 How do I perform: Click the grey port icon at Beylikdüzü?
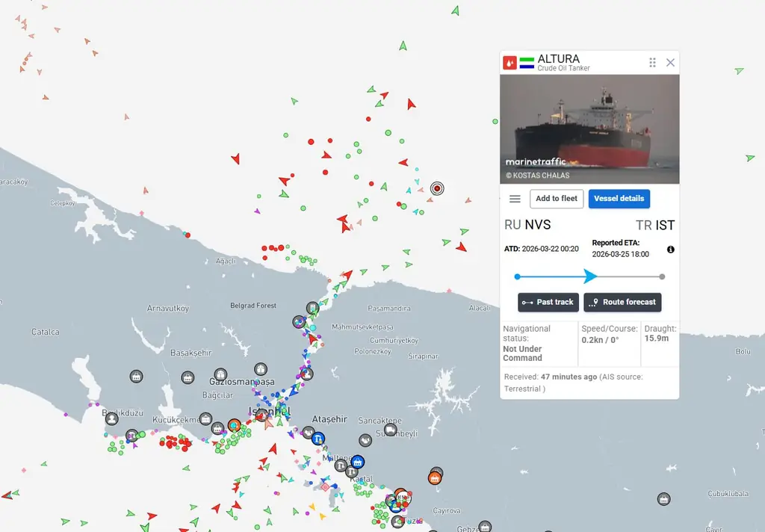[111, 418]
